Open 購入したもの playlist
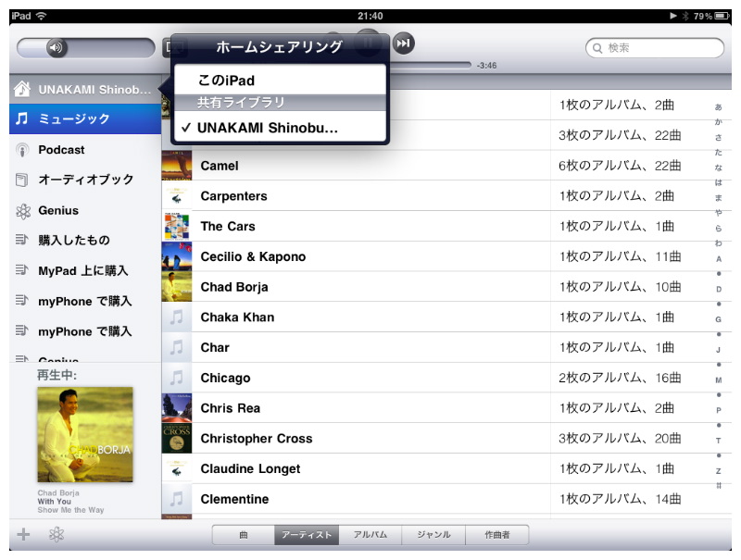 coord(85,241)
